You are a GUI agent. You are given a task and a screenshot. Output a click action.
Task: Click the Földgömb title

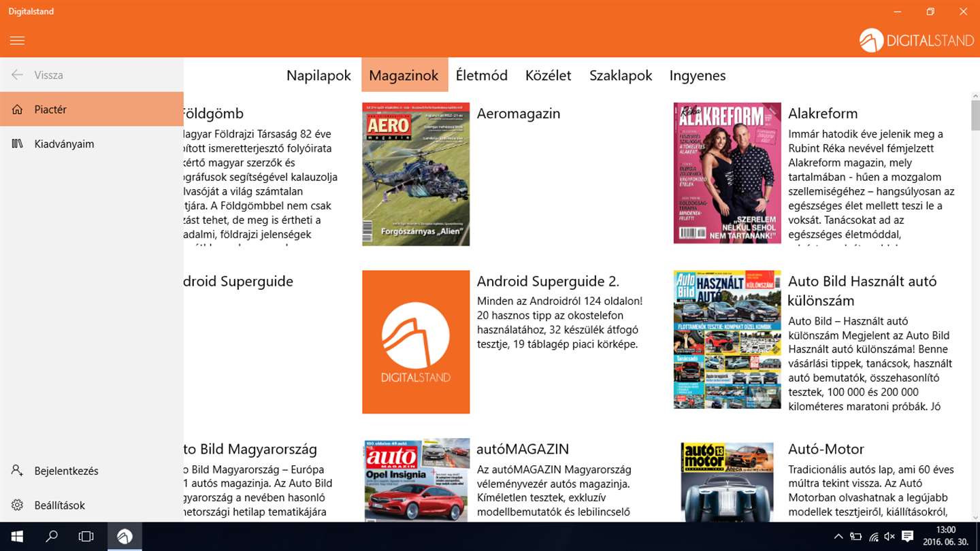(x=214, y=114)
